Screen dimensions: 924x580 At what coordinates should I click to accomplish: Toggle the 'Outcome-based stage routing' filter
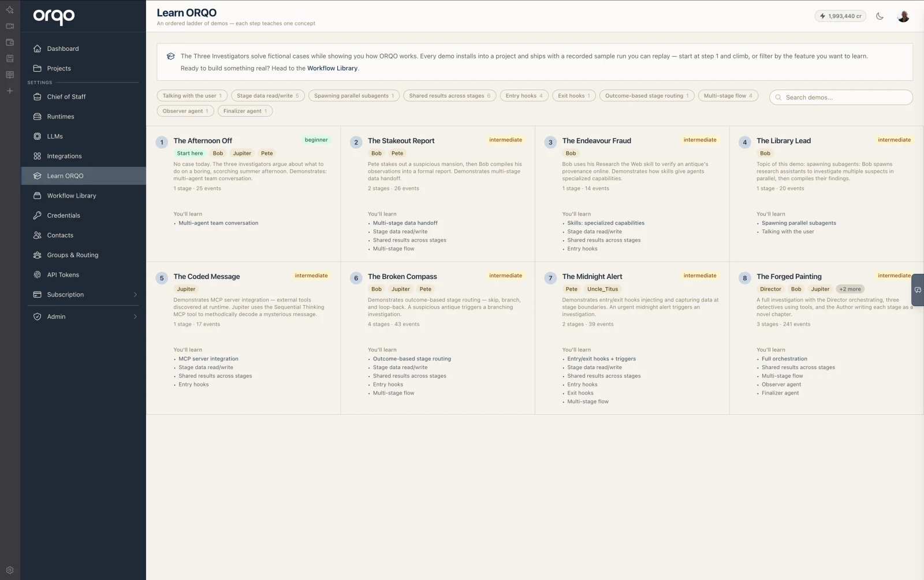[647, 96]
